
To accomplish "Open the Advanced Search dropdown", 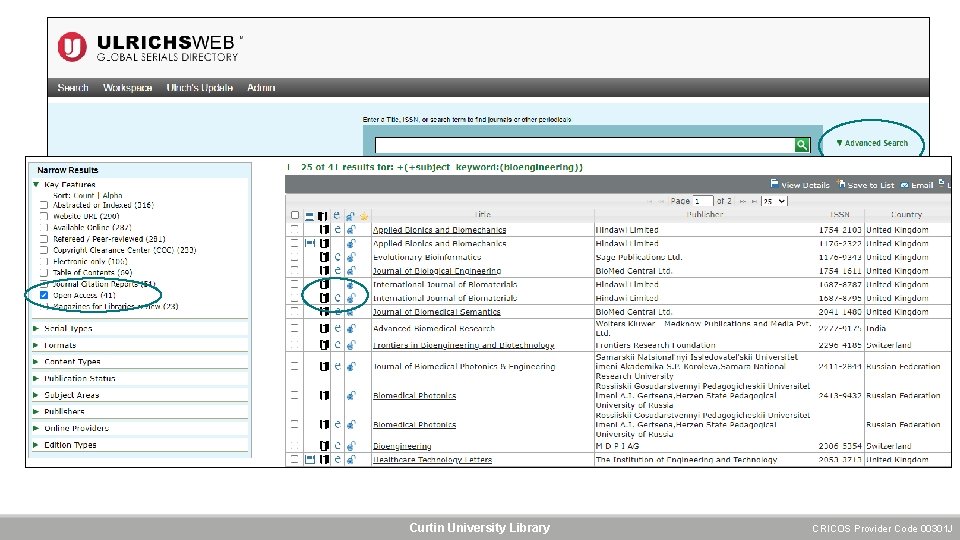I will 872,143.
